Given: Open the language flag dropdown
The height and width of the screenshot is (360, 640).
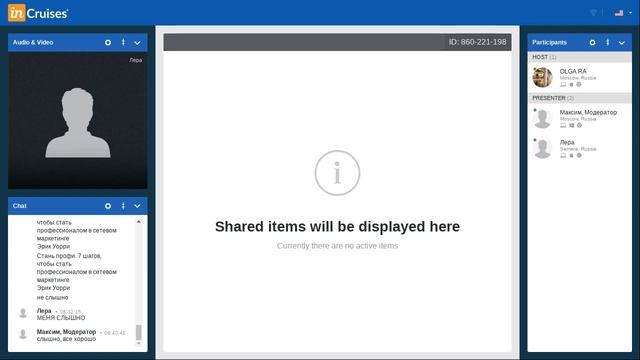Looking at the screenshot, I should click(623, 13).
